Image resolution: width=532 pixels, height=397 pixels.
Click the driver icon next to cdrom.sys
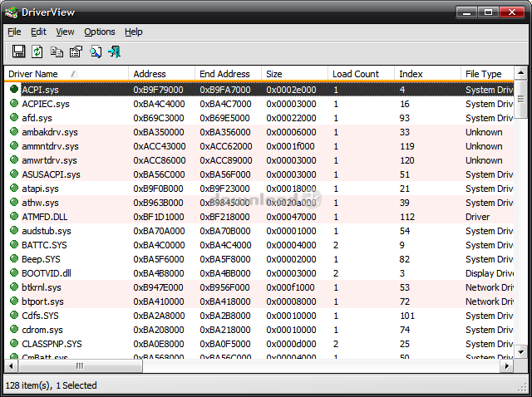click(x=14, y=330)
